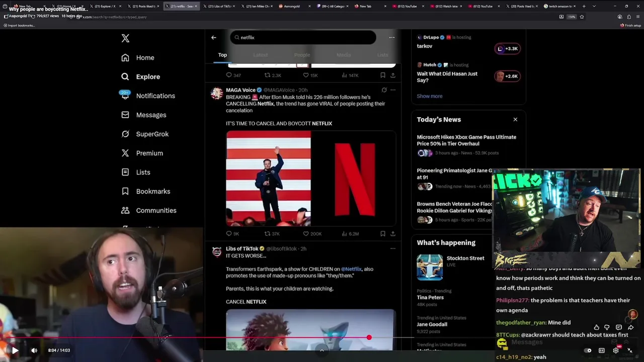This screenshot has width=644, height=362.
Task: Click Show more under live spaces
Action: [x=429, y=96]
